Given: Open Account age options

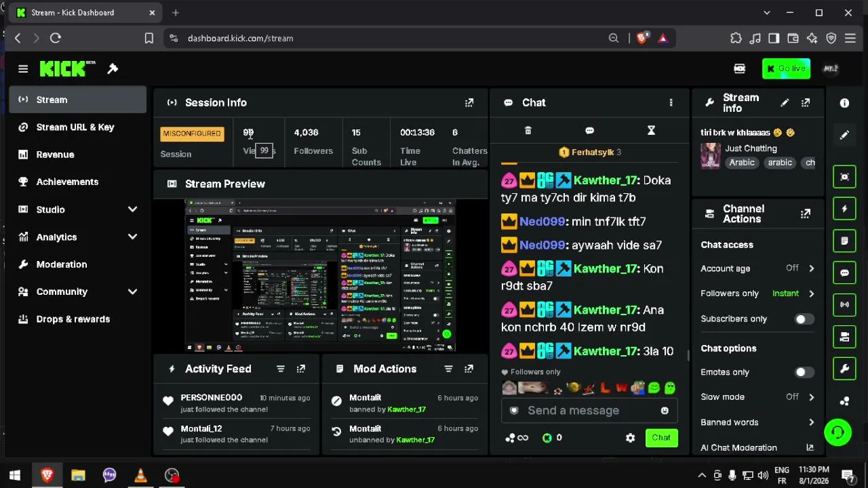Looking at the screenshot, I should [x=757, y=268].
